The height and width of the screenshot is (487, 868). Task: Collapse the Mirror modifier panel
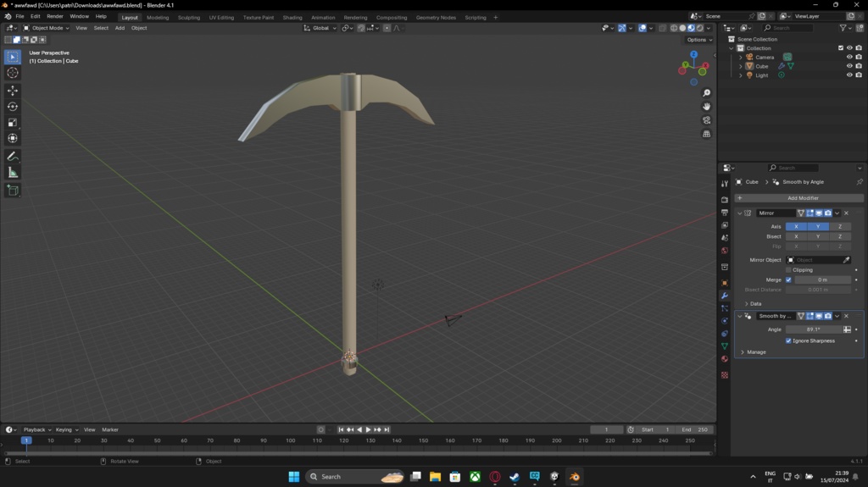(739, 213)
